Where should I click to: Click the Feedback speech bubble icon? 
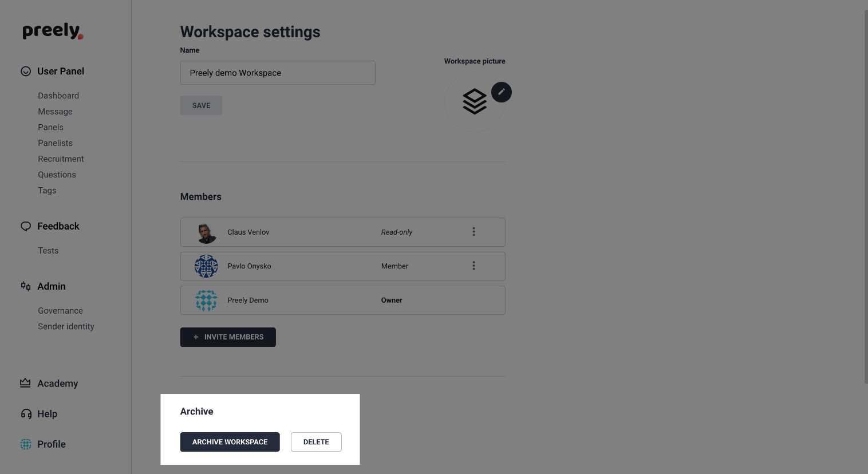(x=26, y=226)
